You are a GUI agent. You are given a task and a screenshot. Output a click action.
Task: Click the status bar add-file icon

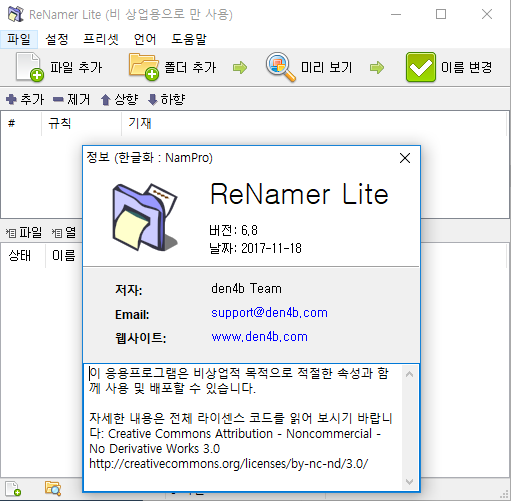pyautogui.click(x=13, y=489)
